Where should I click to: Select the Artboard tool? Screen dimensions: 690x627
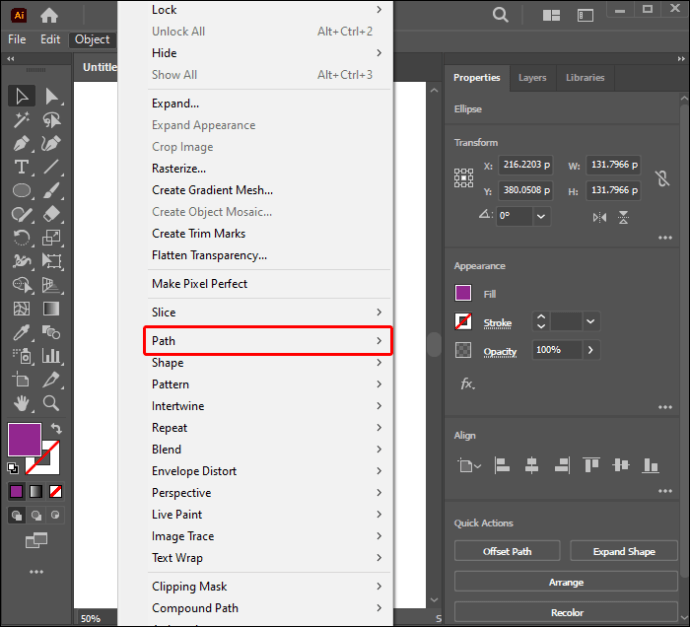(x=22, y=379)
